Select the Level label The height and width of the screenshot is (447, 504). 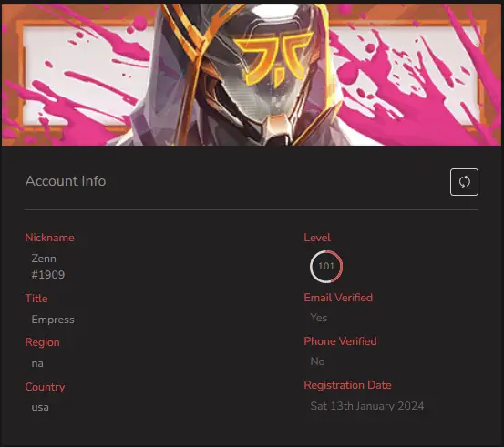click(x=317, y=238)
